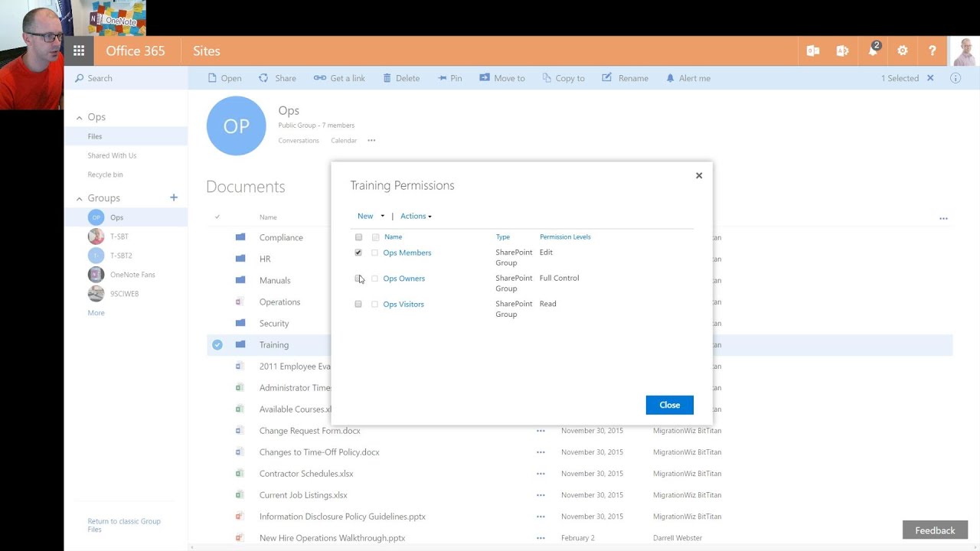Click the Operations notebook file icon
This screenshot has height=551, width=980.
point(239,302)
